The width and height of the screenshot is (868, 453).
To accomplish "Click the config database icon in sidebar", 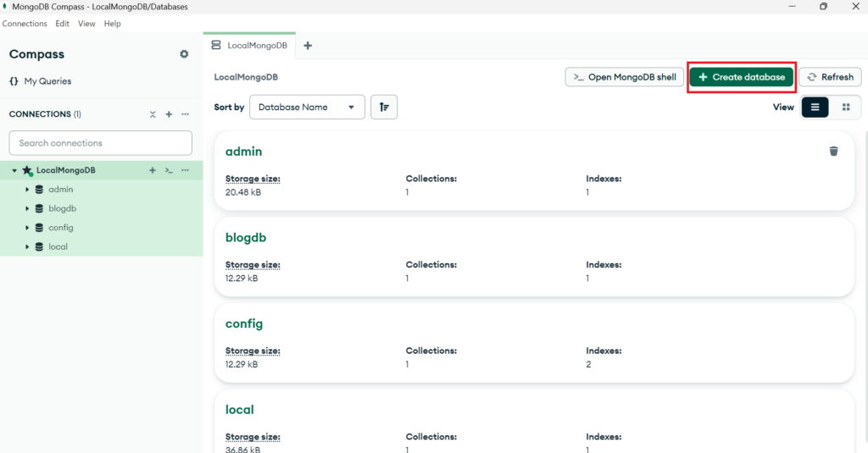I will pos(39,227).
